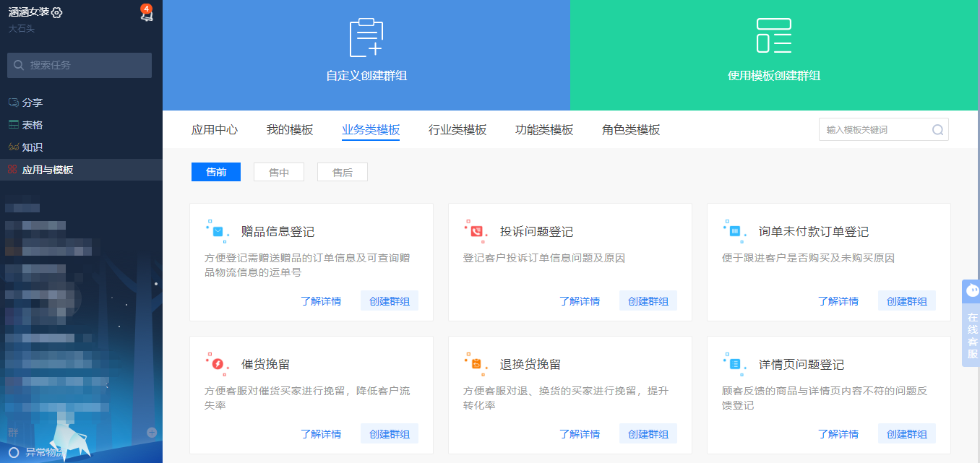Click the plus icon beside 群 section
The height and width of the screenshot is (463, 980).
[152, 433]
